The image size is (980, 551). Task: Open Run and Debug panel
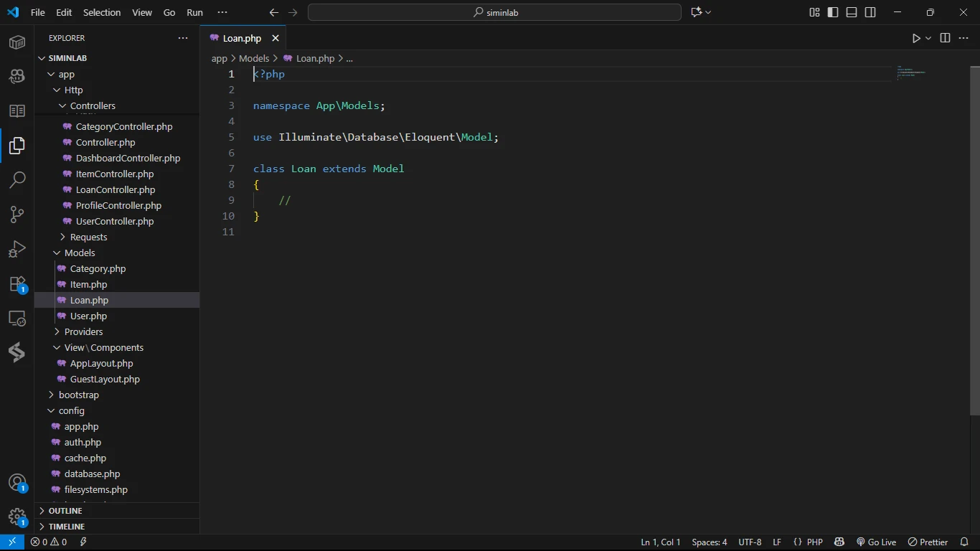pos(17,249)
